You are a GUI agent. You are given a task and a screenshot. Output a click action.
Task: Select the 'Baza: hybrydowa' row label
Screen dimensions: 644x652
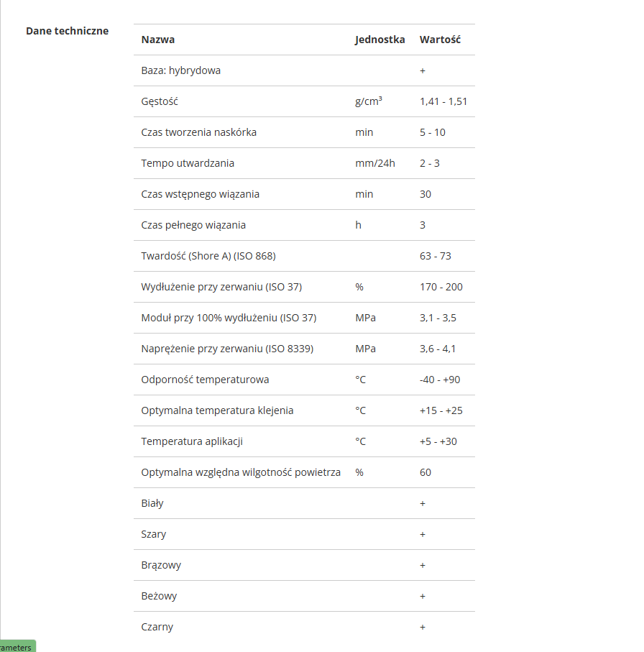(181, 70)
